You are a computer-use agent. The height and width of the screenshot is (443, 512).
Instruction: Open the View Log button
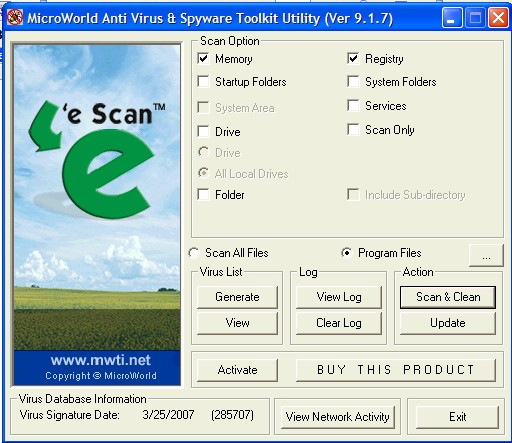339,297
